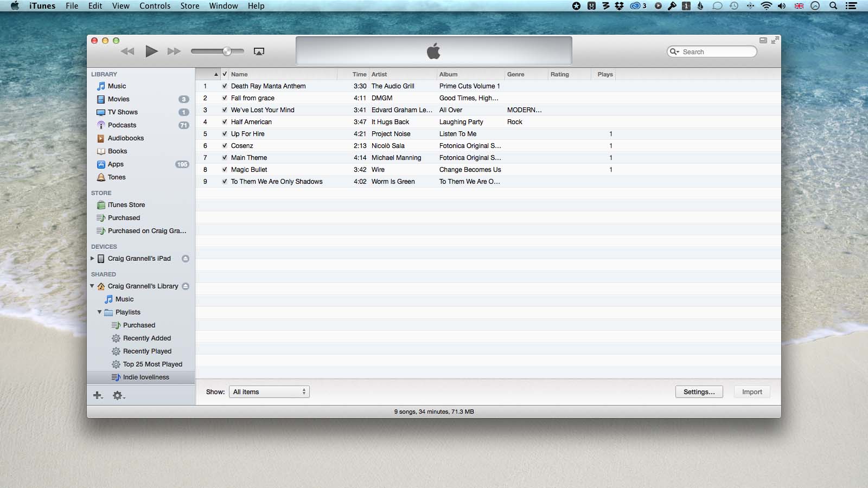Click the add playlist plus icon

point(98,396)
